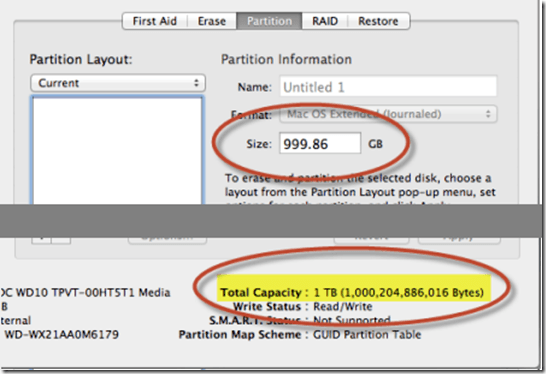This screenshot has height=374, width=546.
Task: Open the Restore tab
Action: click(x=379, y=21)
